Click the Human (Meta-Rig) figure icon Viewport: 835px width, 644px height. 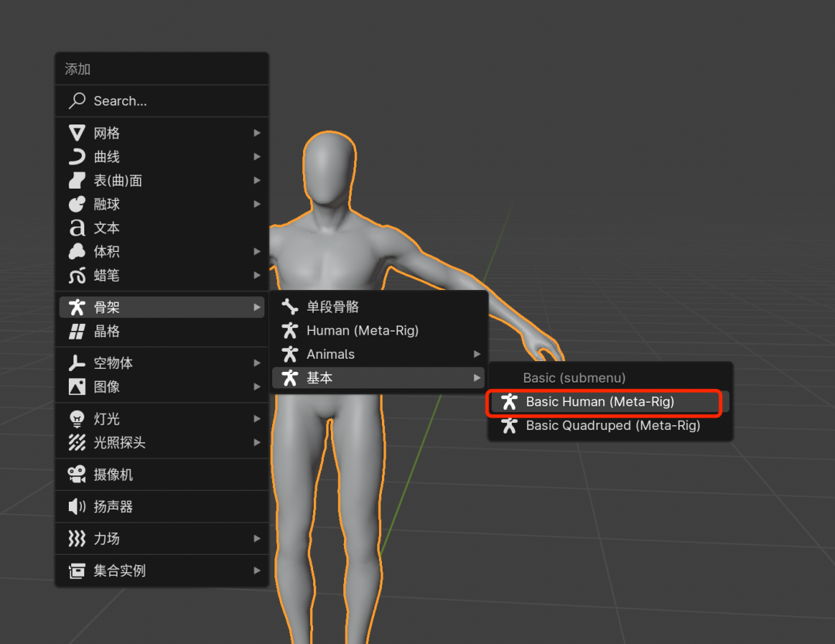coord(290,330)
